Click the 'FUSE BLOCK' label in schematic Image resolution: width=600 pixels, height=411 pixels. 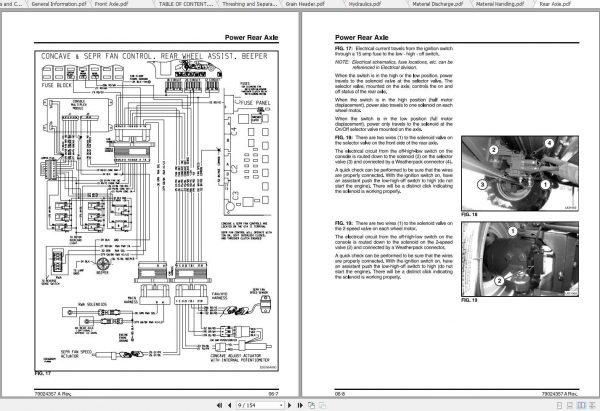click(57, 85)
